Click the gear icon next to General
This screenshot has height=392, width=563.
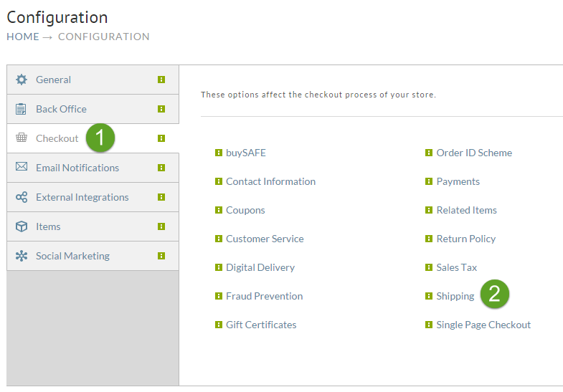[22, 80]
